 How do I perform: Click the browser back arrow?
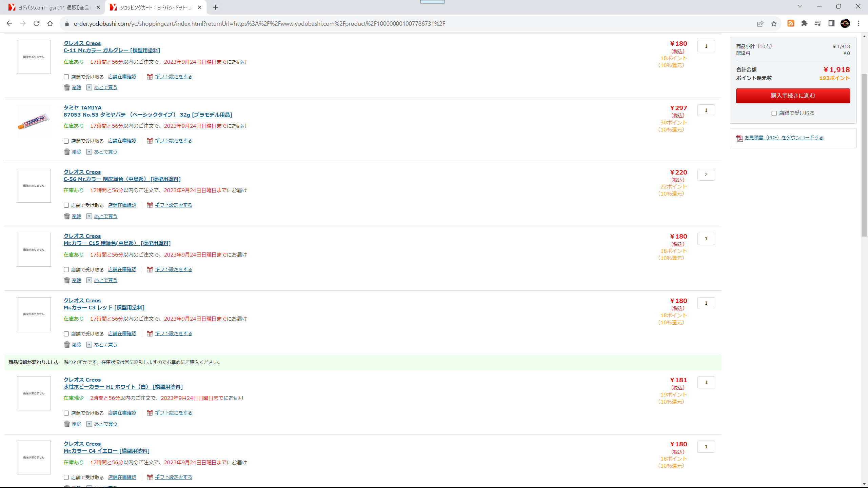(9, 23)
